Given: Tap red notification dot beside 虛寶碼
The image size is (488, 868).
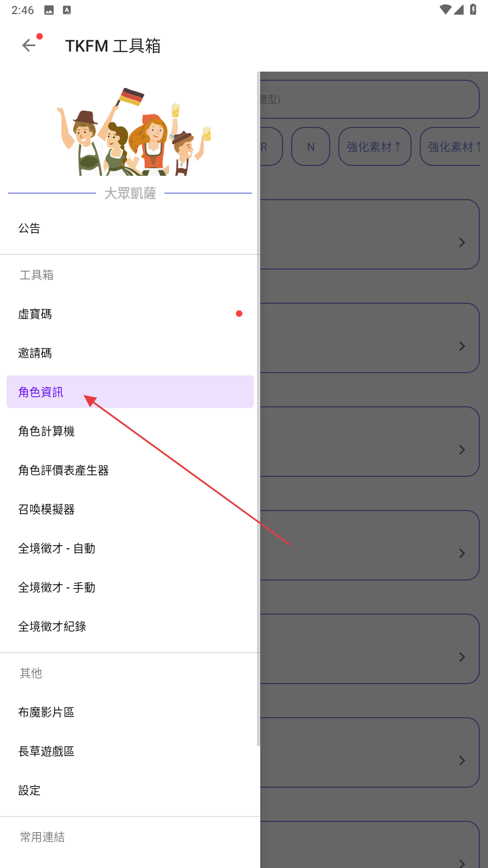Looking at the screenshot, I should click(239, 314).
